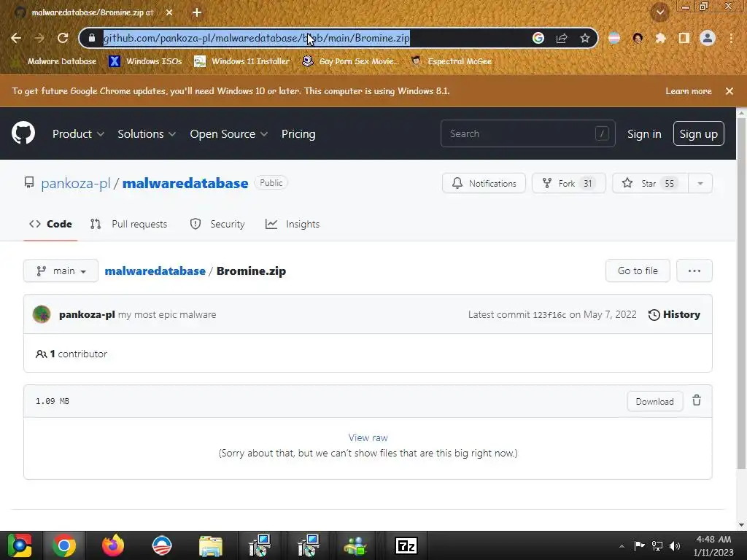This screenshot has width=747, height=560.
Task: Click the Google icon in address bar
Action: (x=538, y=38)
